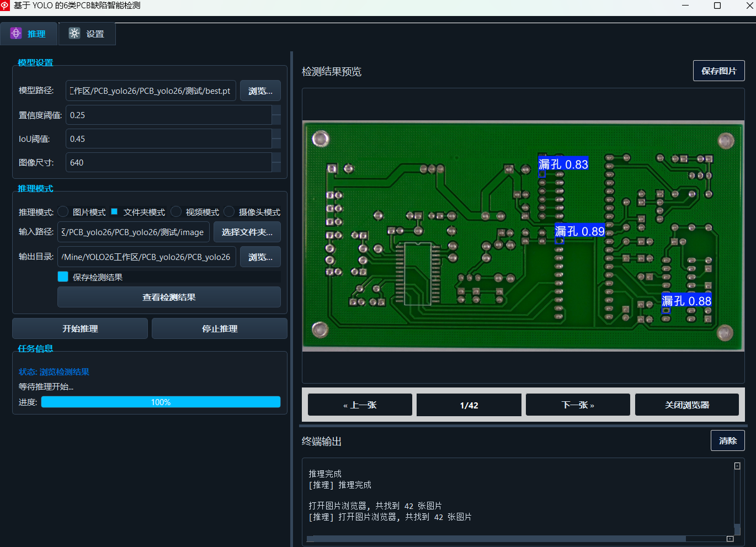Click the 漏孔 0.83 detection label
Screen dimensions: 756x547
point(563,164)
